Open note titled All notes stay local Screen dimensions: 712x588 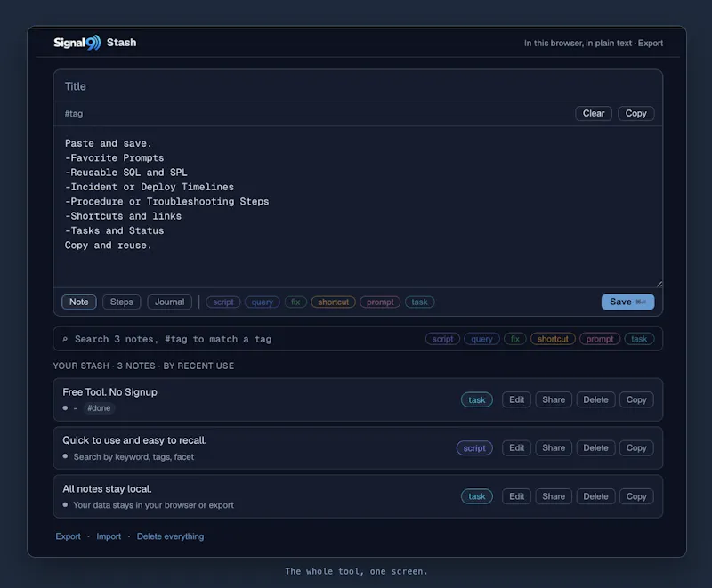pyautogui.click(x=107, y=488)
